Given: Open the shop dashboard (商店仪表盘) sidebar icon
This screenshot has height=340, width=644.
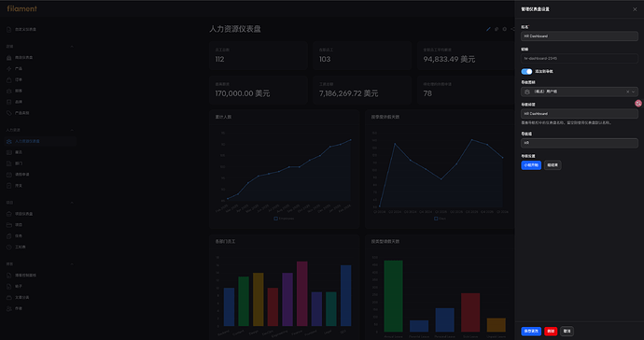Looking at the screenshot, I should point(9,58).
